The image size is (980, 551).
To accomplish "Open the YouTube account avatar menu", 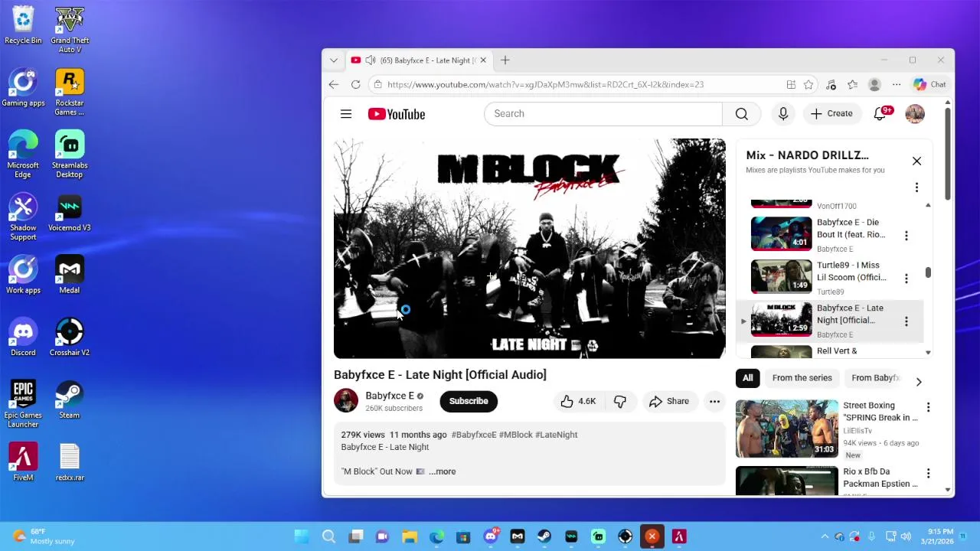I will coord(915,114).
